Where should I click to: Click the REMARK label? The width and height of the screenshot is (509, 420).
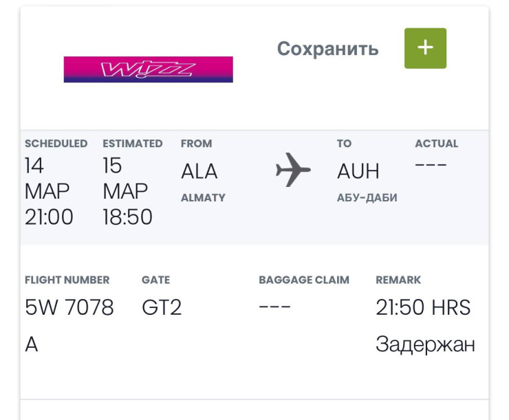point(398,280)
